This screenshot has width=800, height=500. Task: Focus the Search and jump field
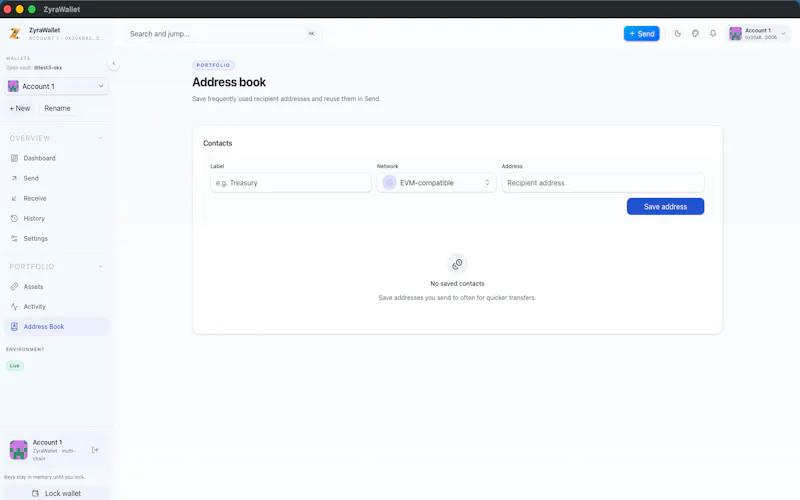coord(223,34)
